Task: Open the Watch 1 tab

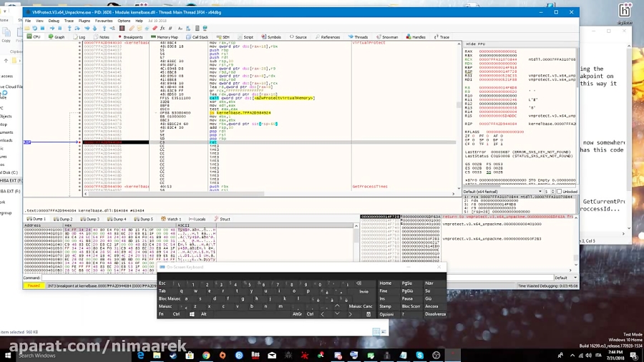Action: (x=171, y=219)
